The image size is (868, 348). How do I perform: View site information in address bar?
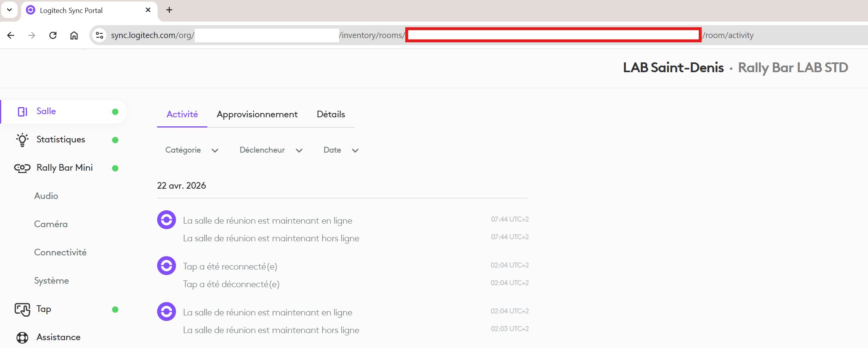(x=100, y=35)
